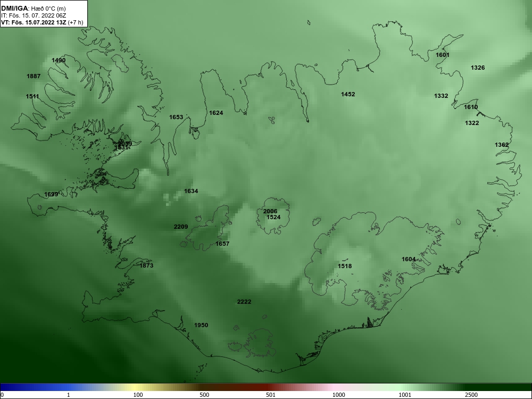Click the 1699 value on Snæfellsnes peninsula
Viewport: 532px width, 399px height.
coord(51,194)
